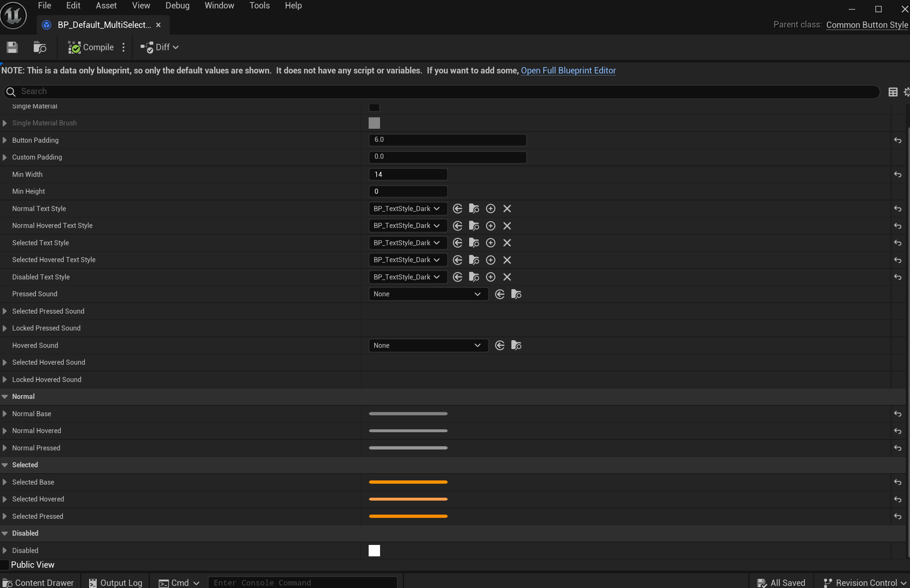Click the console command input field

click(x=302, y=583)
